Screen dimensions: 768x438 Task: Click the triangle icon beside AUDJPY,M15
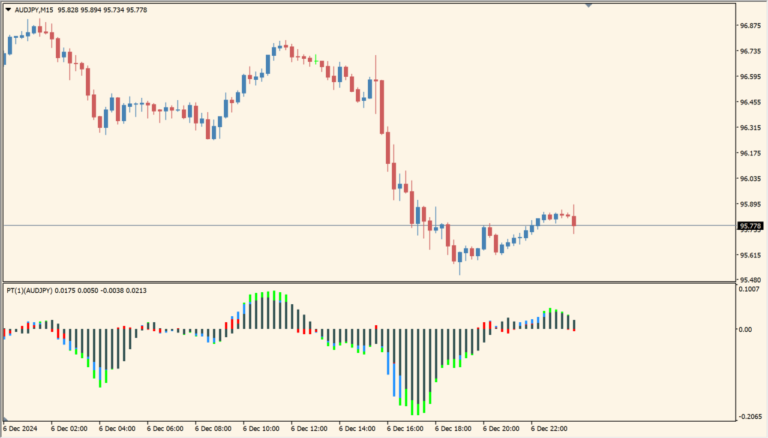click(9, 9)
